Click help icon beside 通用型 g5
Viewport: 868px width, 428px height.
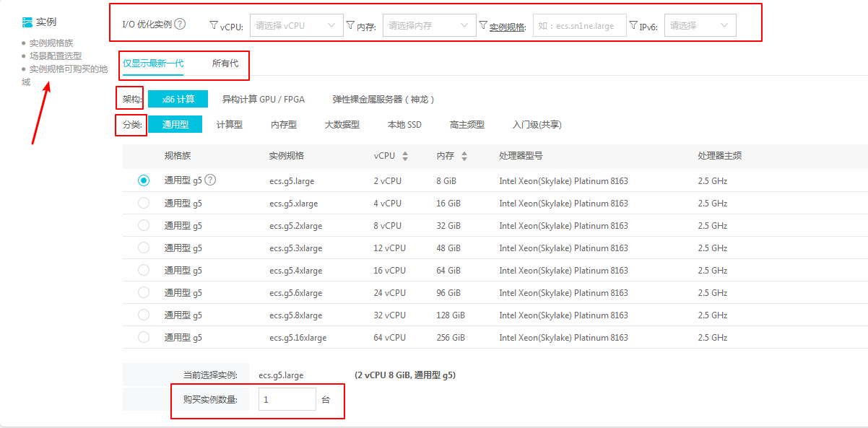tap(211, 180)
